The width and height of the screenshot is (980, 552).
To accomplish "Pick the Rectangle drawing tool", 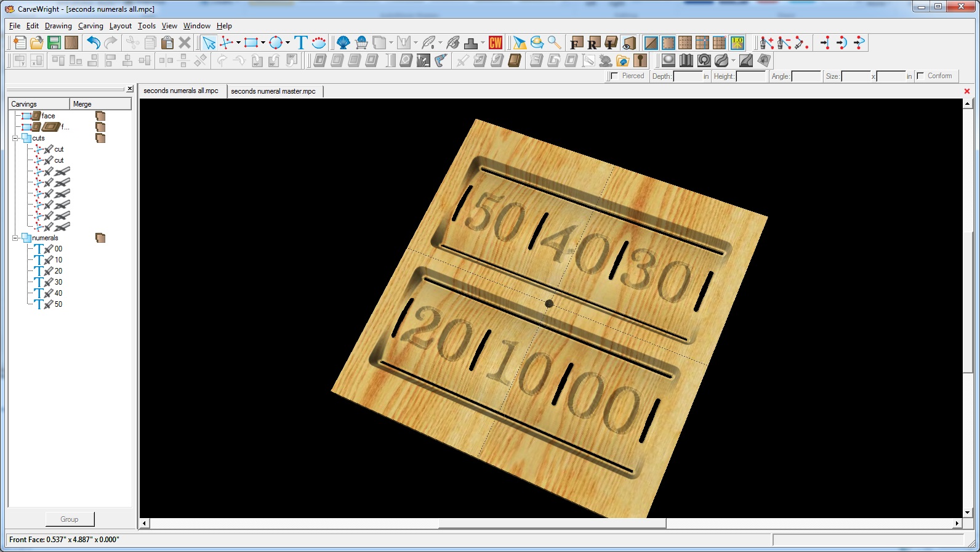I will (x=251, y=43).
